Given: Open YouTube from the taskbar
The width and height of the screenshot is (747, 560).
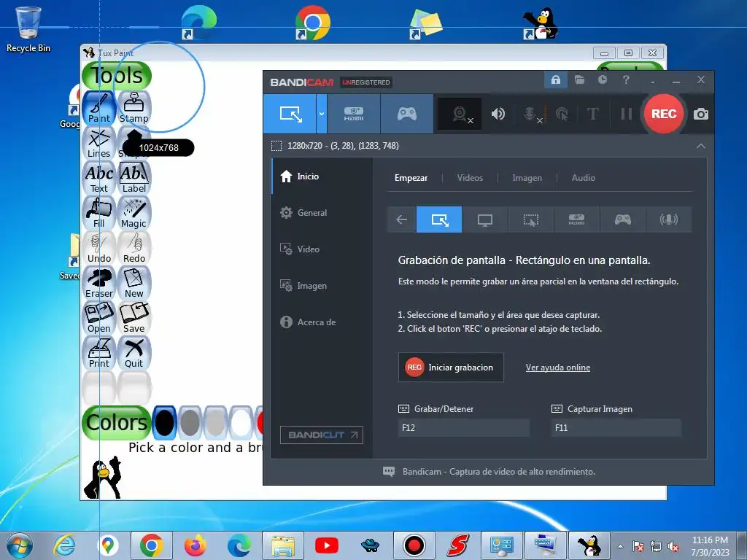Looking at the screenshot, I should pos(327,545).
